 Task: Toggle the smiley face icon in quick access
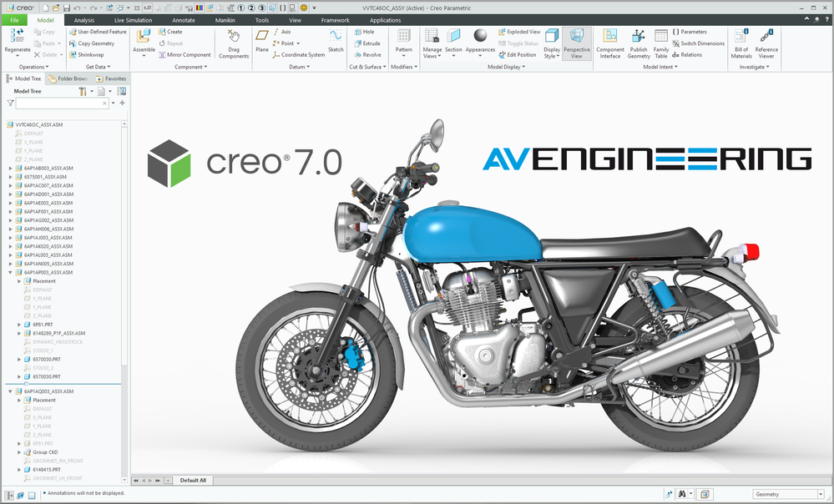click(x=304, y=8)
